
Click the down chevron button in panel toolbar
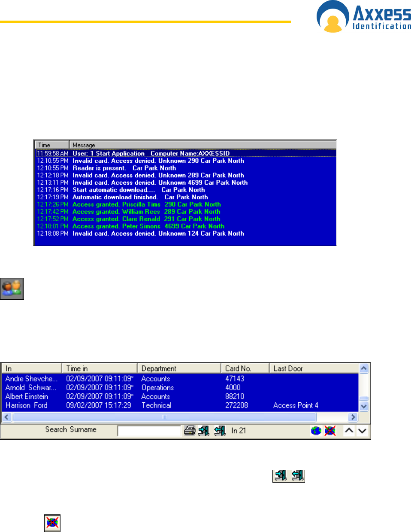[x=363, y=431]
